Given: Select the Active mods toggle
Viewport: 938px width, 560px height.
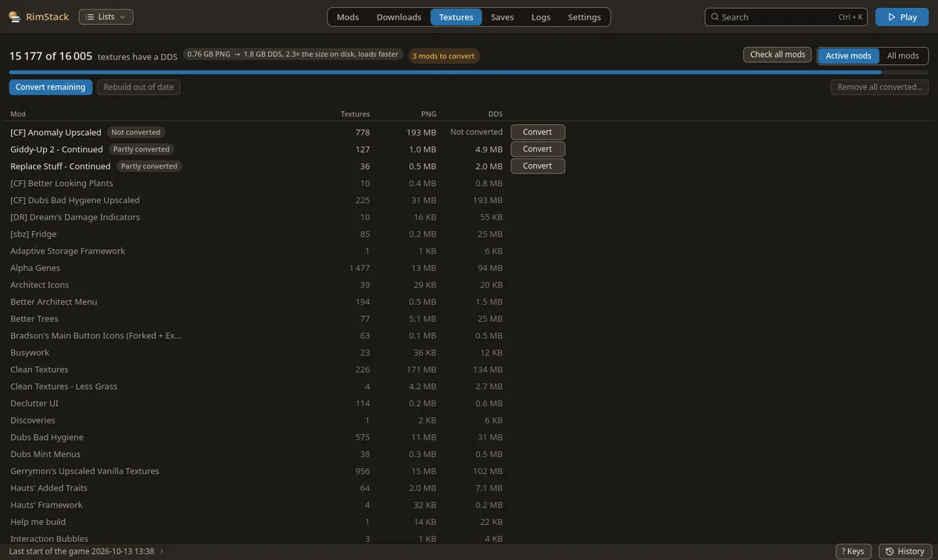Looking at the screenshot, I should pyautogui.click(x=848, y=55).
